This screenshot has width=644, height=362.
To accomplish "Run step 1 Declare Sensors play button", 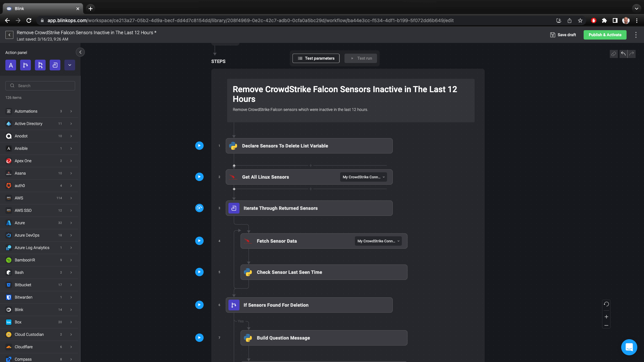I will (x=199, y=146).
